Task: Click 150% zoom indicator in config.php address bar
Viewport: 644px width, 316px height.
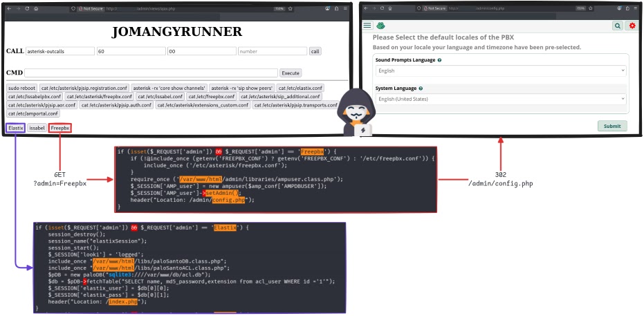Action: 581,8
